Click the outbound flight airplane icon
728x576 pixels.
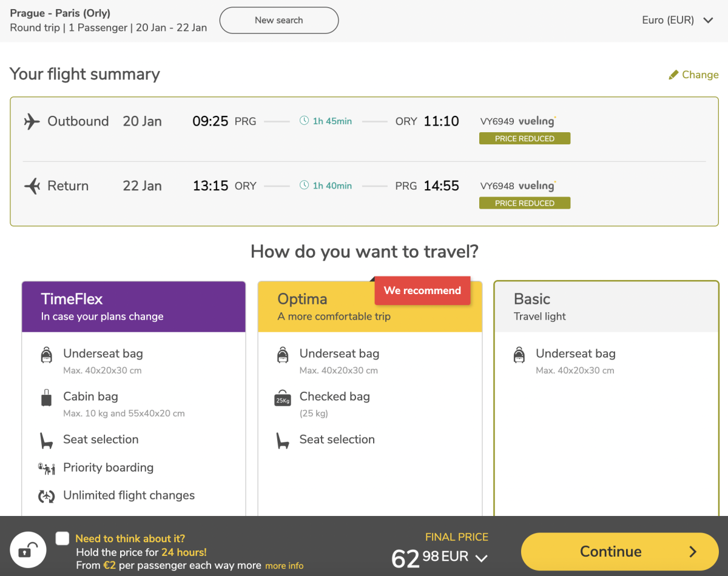(32, 121)
